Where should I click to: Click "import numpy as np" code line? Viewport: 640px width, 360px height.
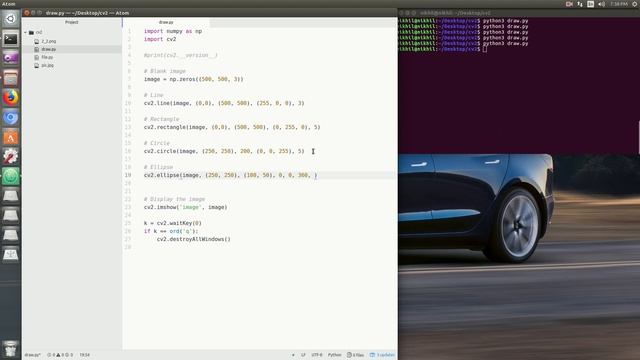tap(173, 31)
